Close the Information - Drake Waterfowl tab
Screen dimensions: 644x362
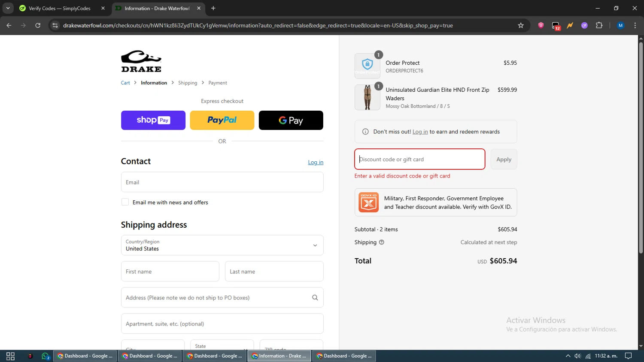[x=199, y=8]
